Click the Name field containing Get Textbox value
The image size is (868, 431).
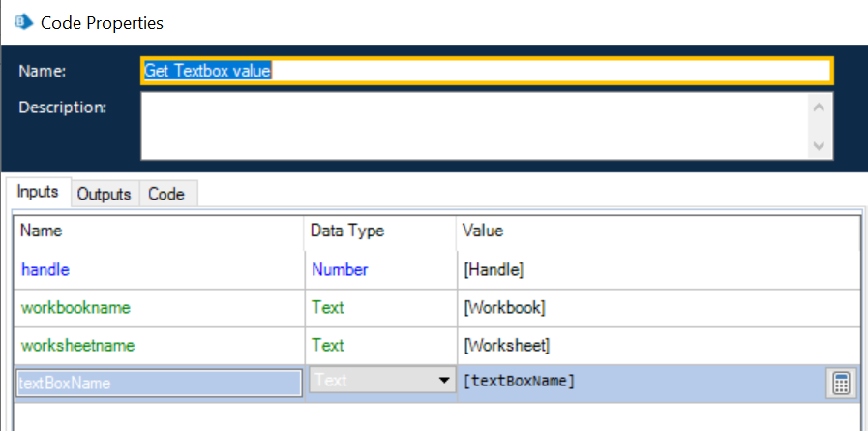tap(485, 72)
